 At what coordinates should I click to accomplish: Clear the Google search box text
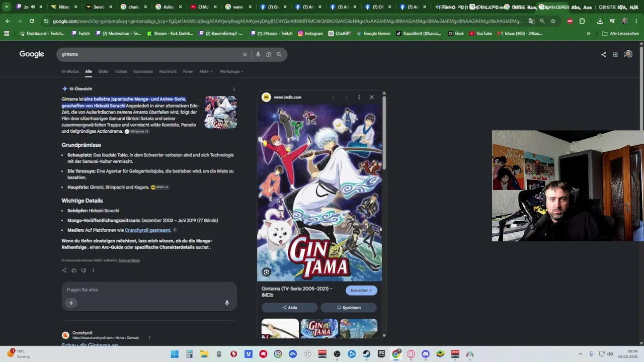click(x=245, y=54)
